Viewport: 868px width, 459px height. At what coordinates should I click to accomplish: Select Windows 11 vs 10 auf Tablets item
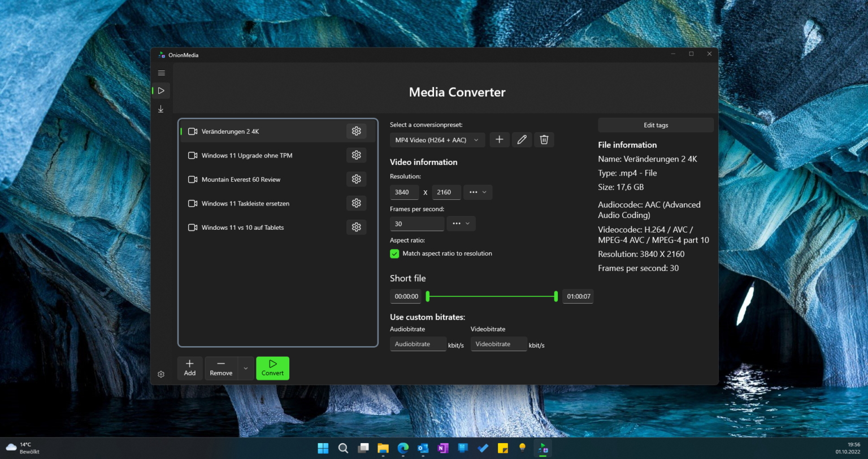[277, 228]
